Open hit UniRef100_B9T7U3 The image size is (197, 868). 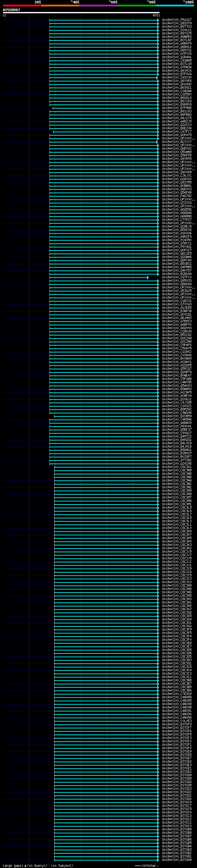[x=177, y=26]
